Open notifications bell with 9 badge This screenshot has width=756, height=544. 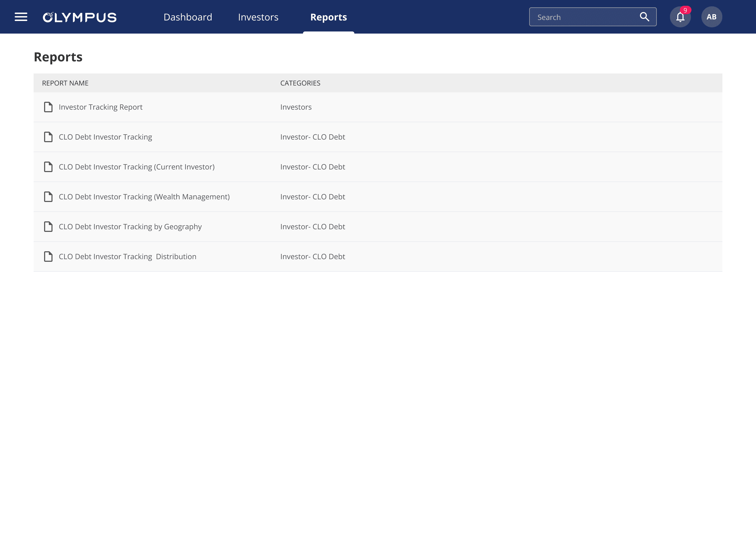click(x=680, y=17)
